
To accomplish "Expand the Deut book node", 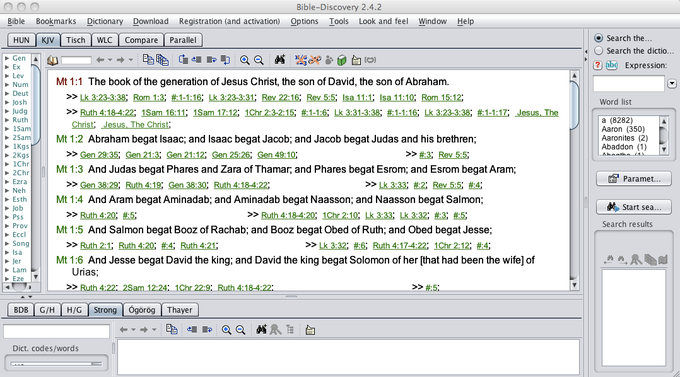I will point(7,93).
